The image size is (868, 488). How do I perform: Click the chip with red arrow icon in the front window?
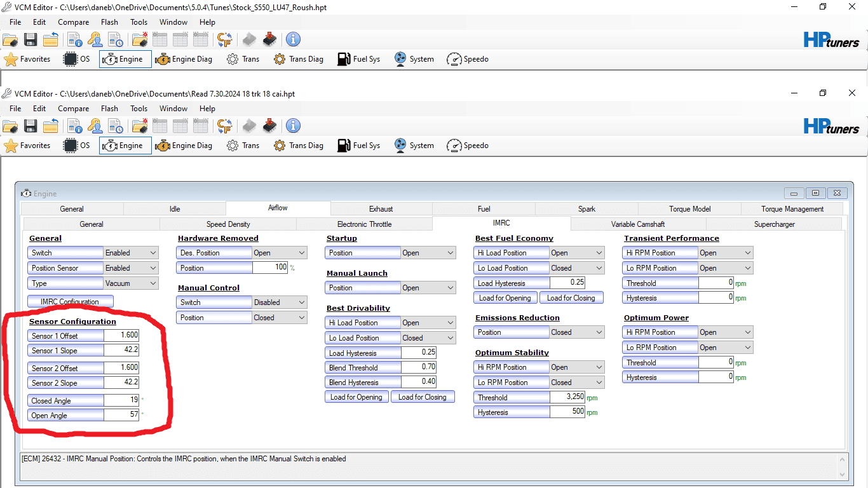click(x=269, y=126)
